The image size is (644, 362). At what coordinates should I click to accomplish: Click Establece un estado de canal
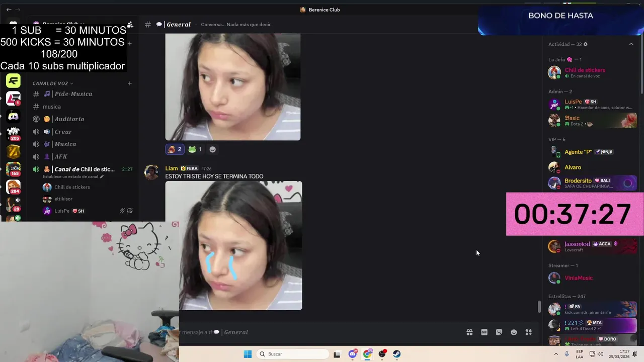click(x=70, y=176)
